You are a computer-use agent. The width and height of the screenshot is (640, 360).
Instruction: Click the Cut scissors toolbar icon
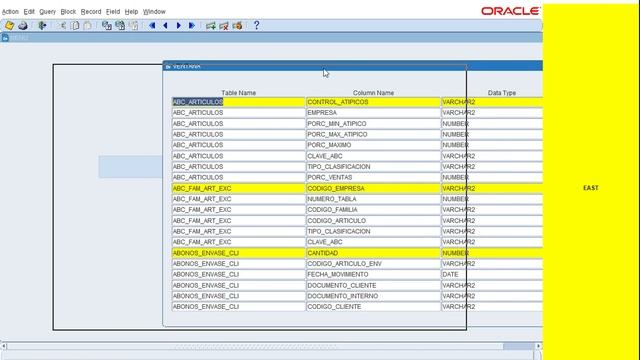62,26
